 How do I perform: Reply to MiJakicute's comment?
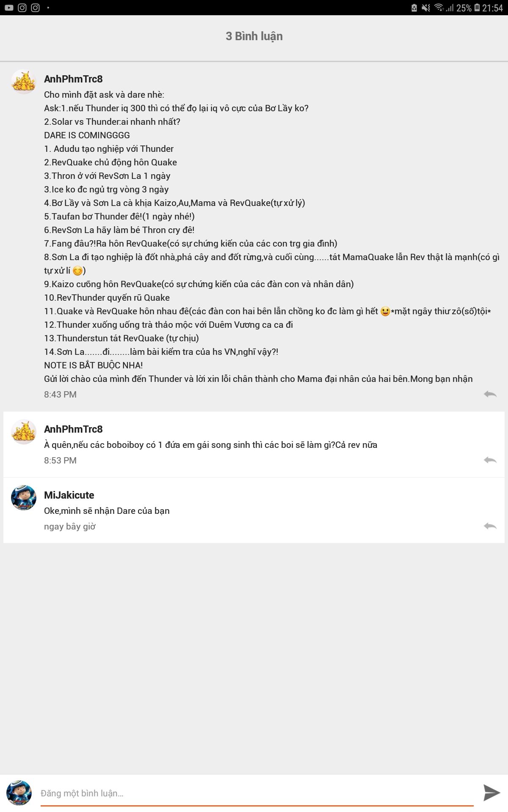point(490,526)
